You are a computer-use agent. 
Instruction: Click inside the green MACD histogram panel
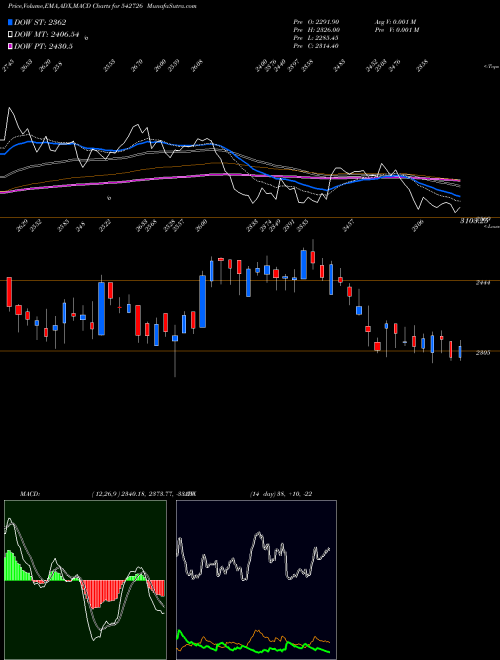click(85, 580)
